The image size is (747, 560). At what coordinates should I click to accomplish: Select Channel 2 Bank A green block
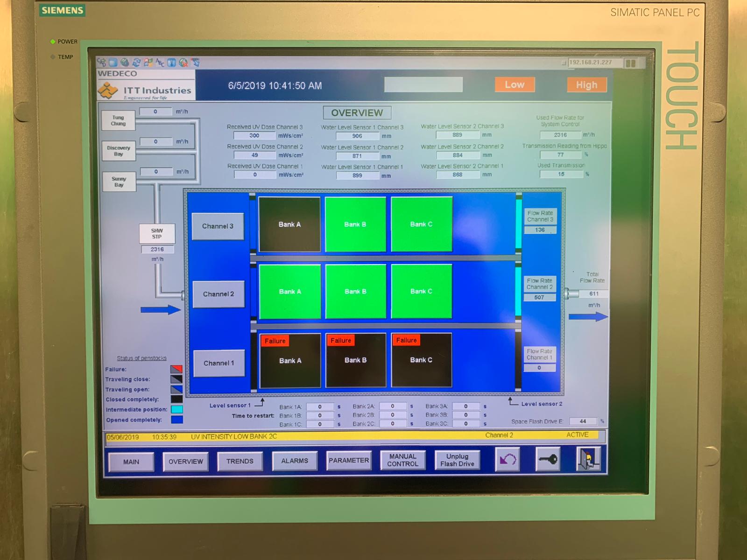(x=290, y=292)
